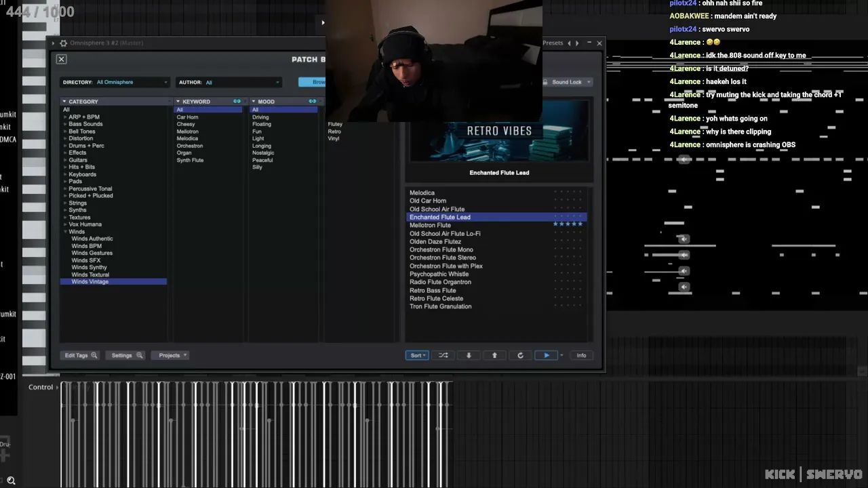Open the Omnisphere plugin gear options
This screenshot has height=488, width=868.
pos(63,43)
